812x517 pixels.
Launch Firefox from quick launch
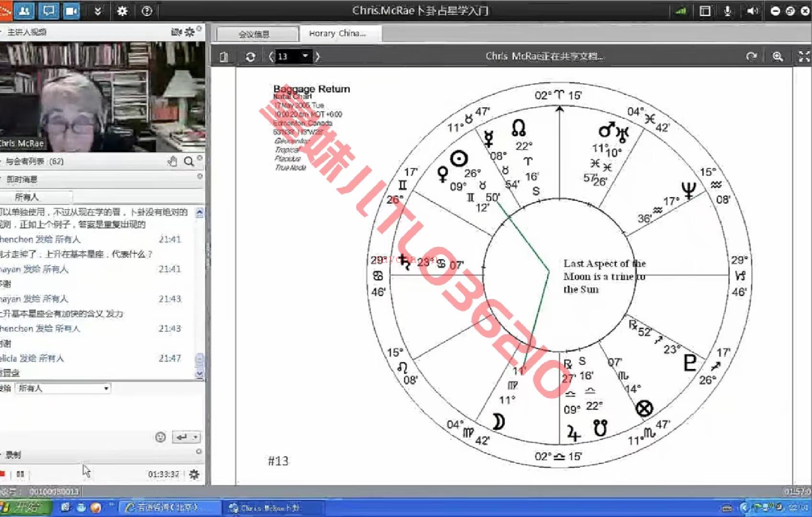96,507
